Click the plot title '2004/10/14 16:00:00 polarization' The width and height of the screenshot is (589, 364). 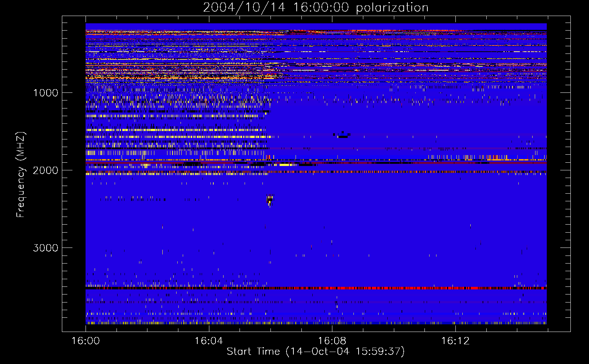(316, 7)
